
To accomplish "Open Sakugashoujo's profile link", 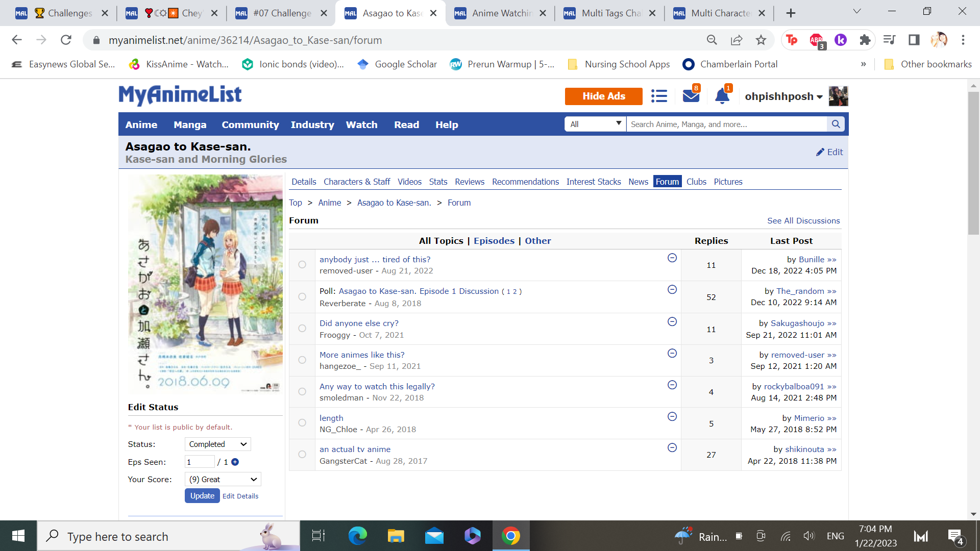I will [x=797, y=323].
